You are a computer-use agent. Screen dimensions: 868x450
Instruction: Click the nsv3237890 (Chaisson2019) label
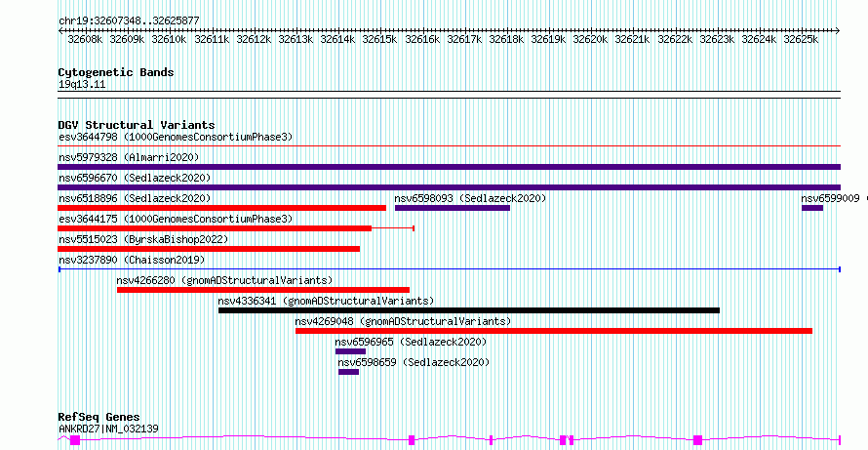tap(132, 260)
